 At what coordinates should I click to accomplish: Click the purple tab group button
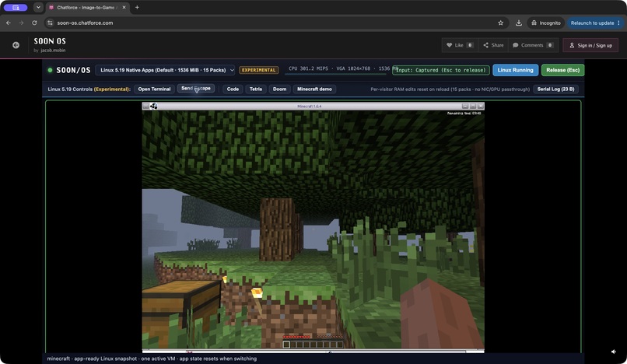click(x=16, y=7)
